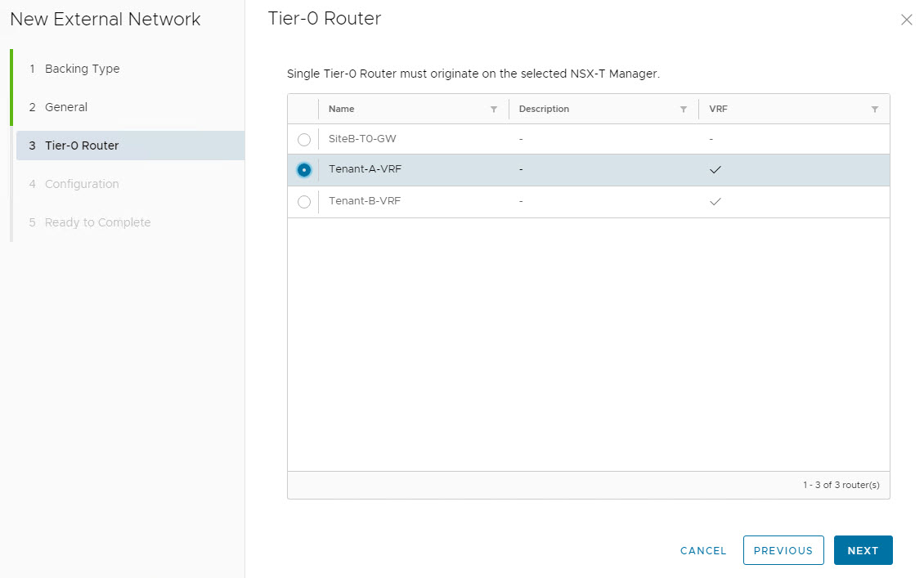Viewport: 924px width, 578px height.
Task: Select the SiteB-T0-GW radio button
Action: (x=304, y=140)
